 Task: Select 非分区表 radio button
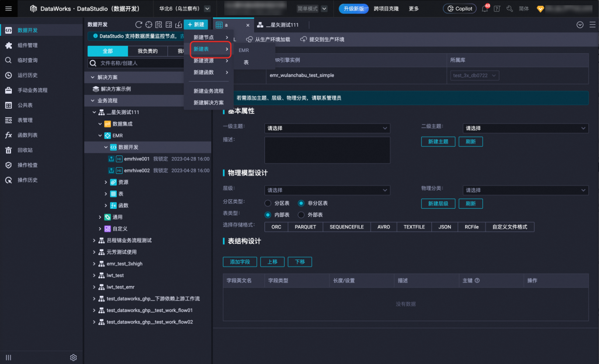pos(301,203)
